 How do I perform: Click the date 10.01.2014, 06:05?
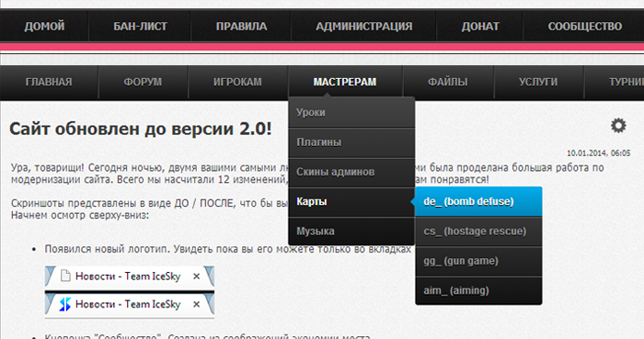598,153
